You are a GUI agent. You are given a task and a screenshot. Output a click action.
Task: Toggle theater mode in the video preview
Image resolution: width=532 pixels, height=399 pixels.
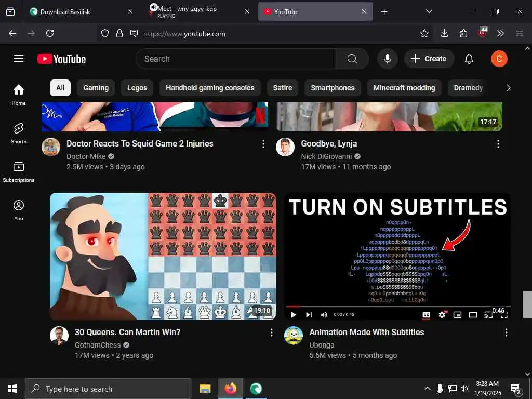(x=473, y=315)
